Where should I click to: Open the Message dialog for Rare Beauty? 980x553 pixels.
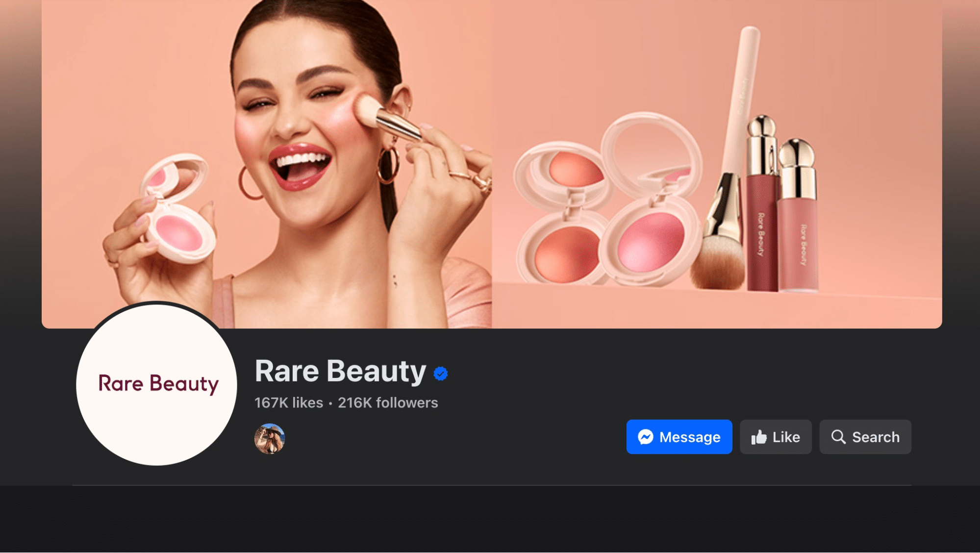(x=679, y=437)
